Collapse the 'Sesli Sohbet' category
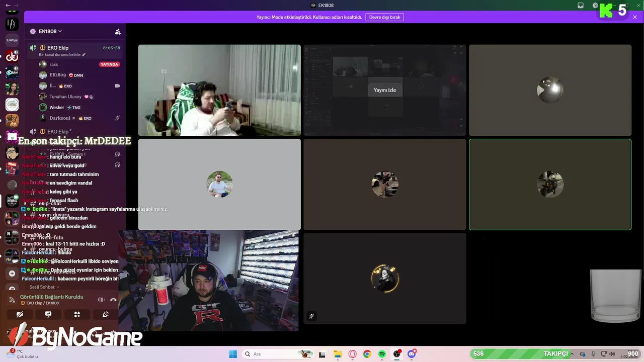Image resolution: width=644 pixels, height=362 pixels. pyautogui.click(x=44, y=287)
